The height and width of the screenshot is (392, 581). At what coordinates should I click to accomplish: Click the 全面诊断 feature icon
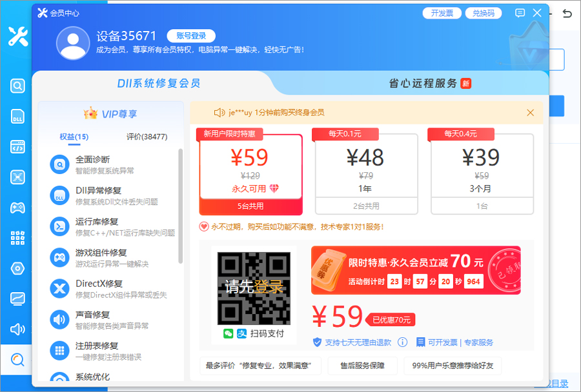coord(59,164)
